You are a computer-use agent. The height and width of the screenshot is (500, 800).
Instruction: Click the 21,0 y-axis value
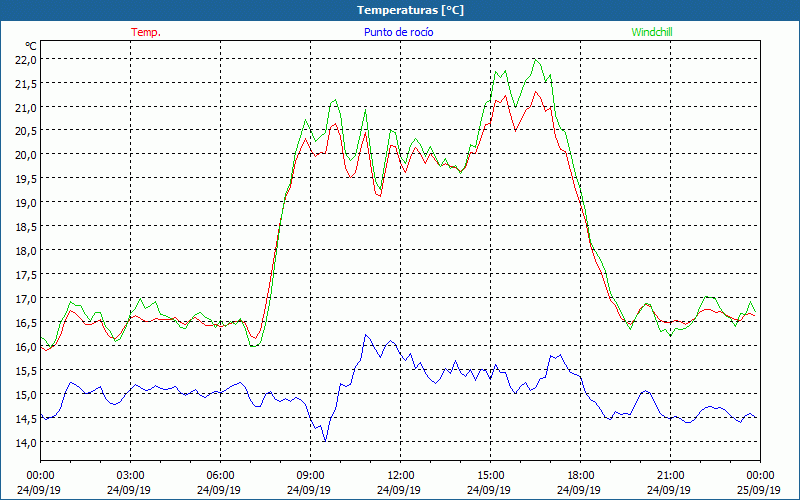point(26,108)
